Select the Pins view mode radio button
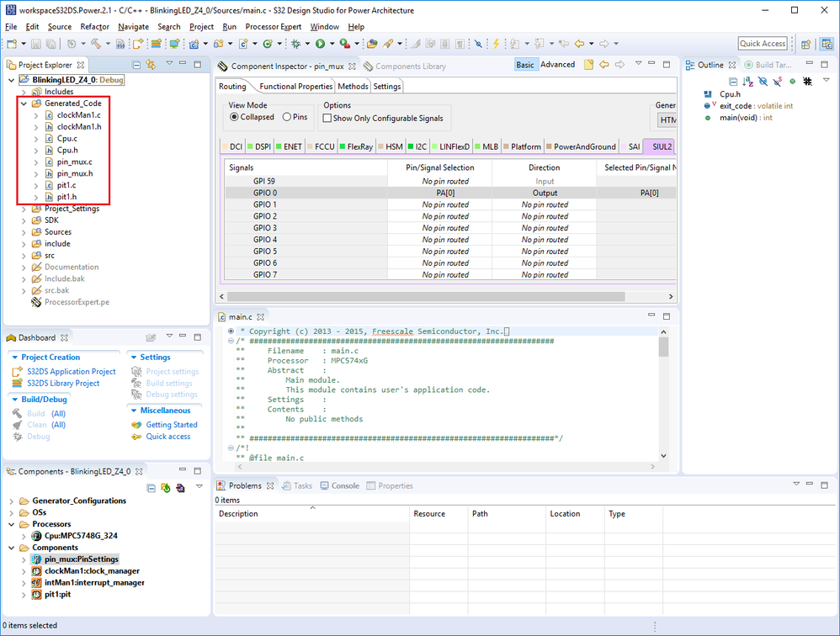The width and height of the screenshot is (840, 636). click(287, 118)
